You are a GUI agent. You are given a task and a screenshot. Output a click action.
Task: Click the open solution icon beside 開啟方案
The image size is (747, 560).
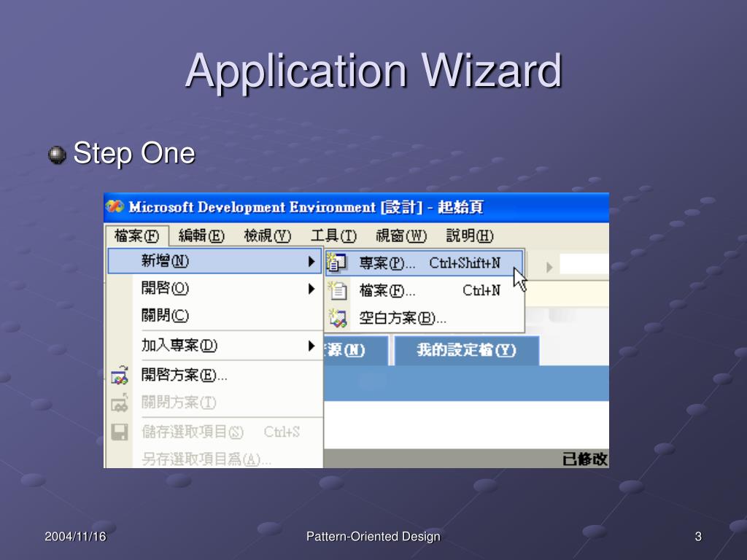(120, 376)
